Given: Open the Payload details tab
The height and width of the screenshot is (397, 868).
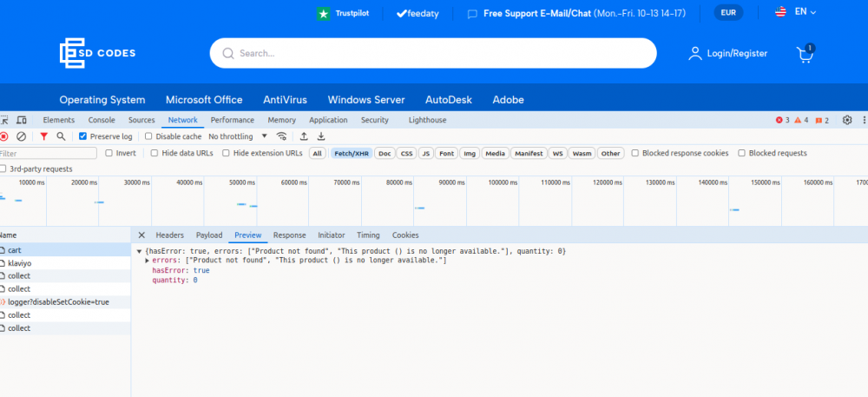Looking at the screenshot, I should tap(209, 235).
